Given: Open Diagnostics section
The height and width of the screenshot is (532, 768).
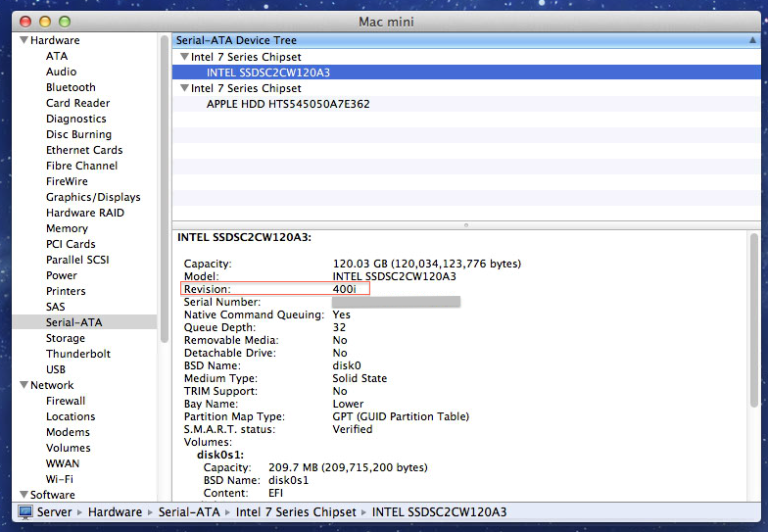Looking at the screenshot, I should click(x=76, y=119).
